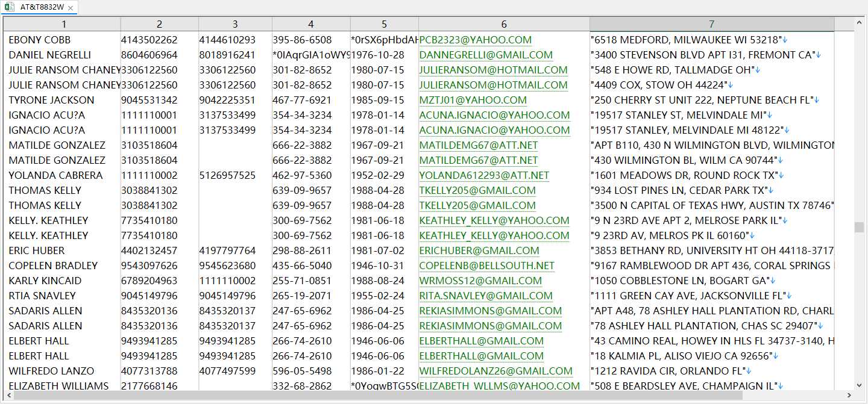Select column header 2
Screen dimensions: 868x404
(x=160, y=24)
